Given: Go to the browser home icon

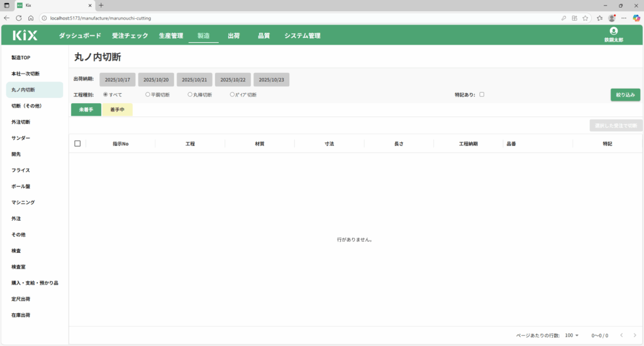Looking at the screenshot, I should [31, 18].
